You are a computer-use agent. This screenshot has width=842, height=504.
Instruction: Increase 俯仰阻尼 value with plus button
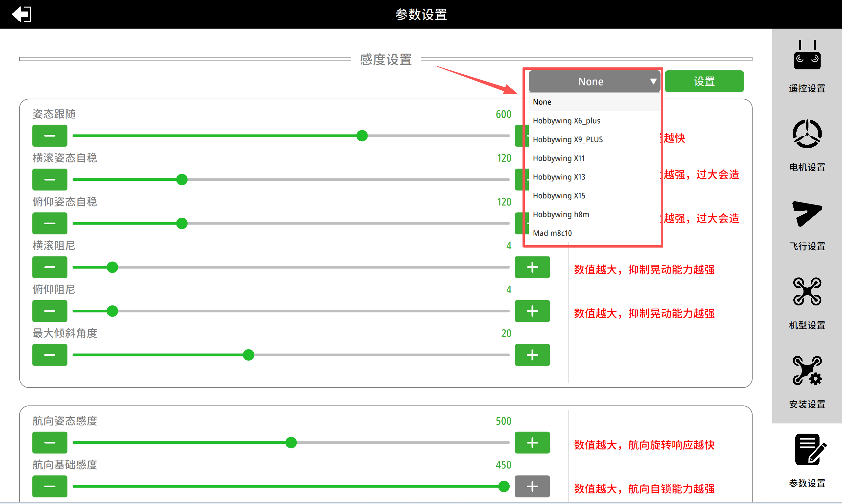coord(532,311)
